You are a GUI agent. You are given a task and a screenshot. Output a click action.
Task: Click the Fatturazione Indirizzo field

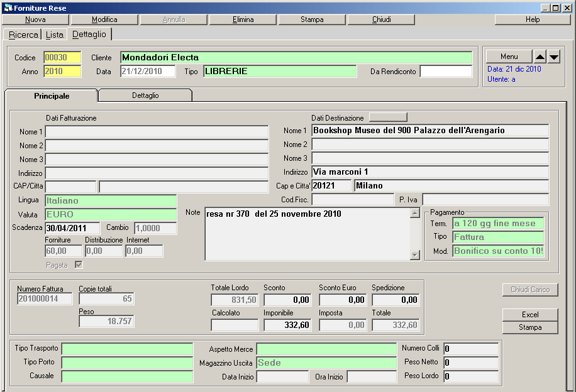tap(157, 173)
